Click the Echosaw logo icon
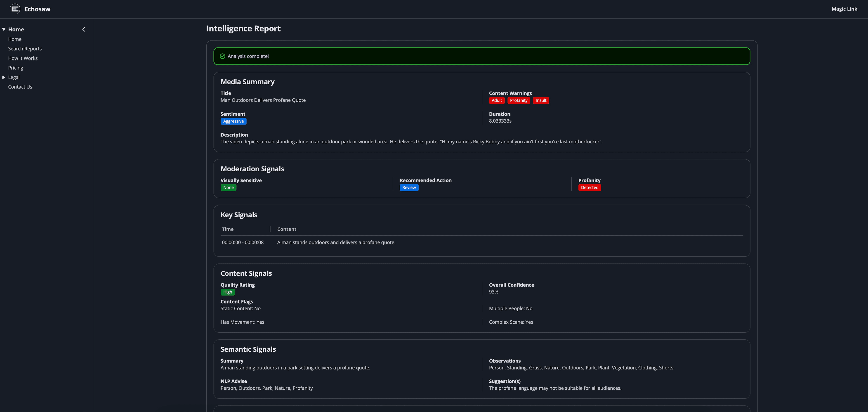This screenshot has height=412, width=868. coord(14,9)
